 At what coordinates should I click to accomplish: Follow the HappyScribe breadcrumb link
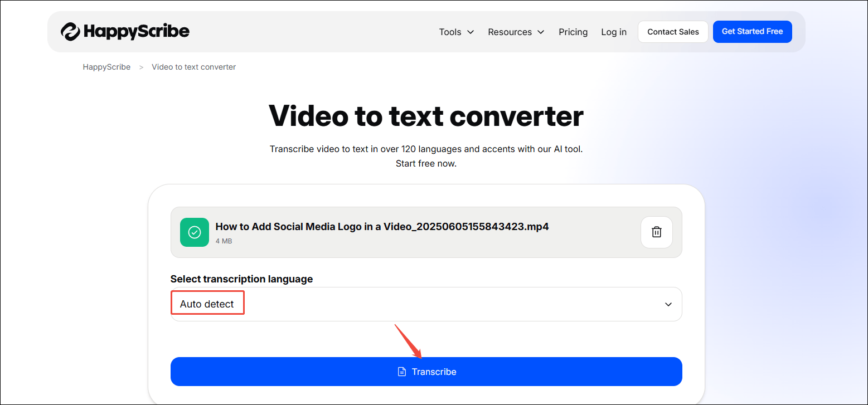coord(106,67)
